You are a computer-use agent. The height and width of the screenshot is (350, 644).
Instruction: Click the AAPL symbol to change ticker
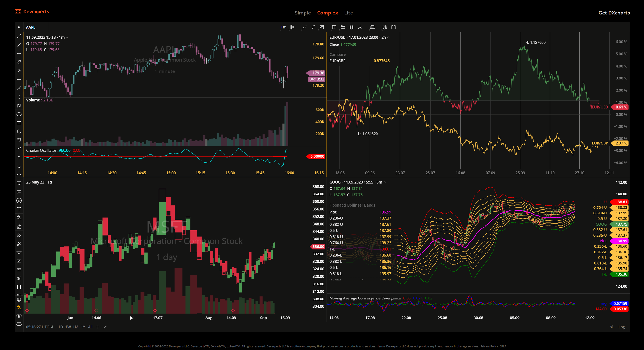(31, 27)
